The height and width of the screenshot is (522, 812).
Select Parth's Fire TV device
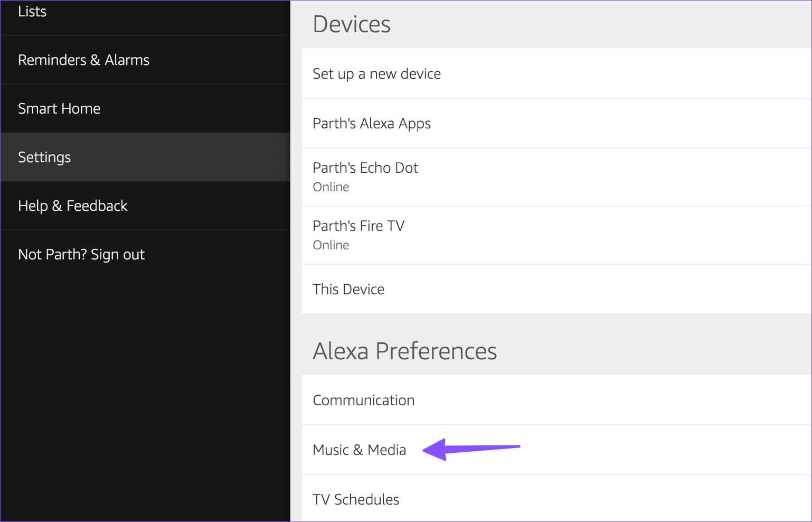358,226
